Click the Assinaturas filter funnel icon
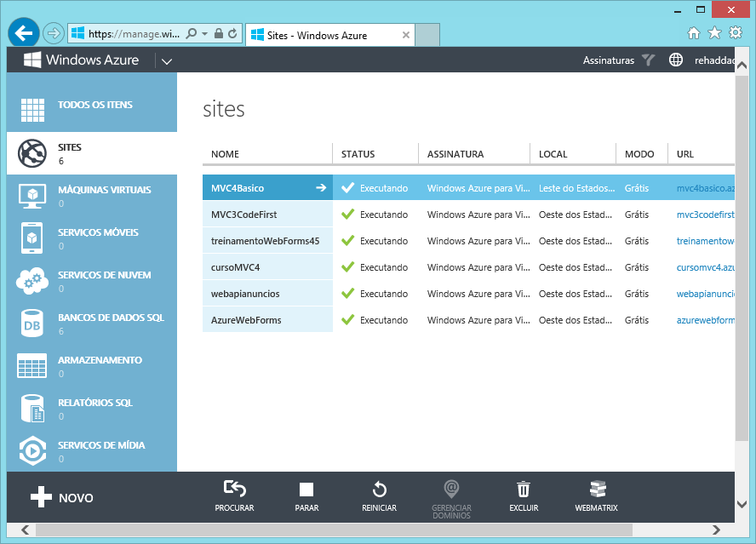756x544 pixels. [x=648, y=60]
